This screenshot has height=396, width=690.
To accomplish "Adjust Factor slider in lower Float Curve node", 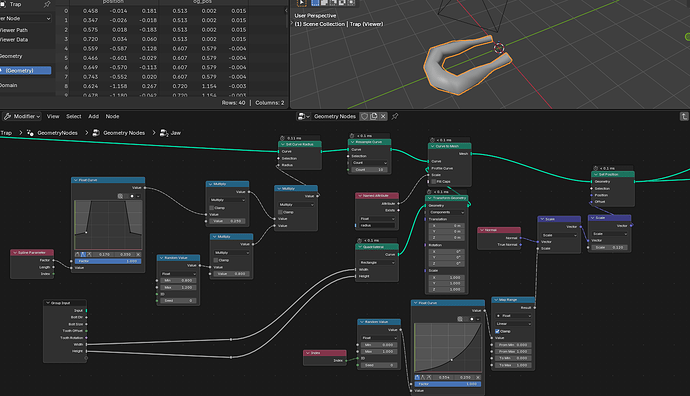I will 448,384.
